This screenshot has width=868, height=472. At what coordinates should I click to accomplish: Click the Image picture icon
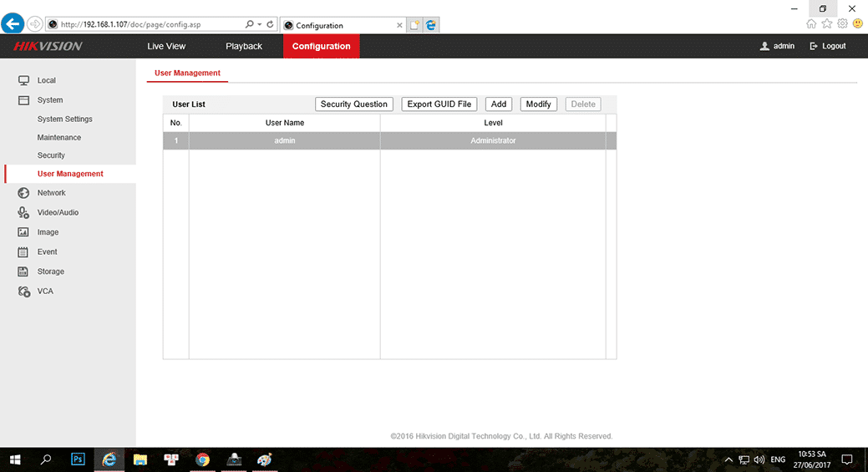[23, 232]
